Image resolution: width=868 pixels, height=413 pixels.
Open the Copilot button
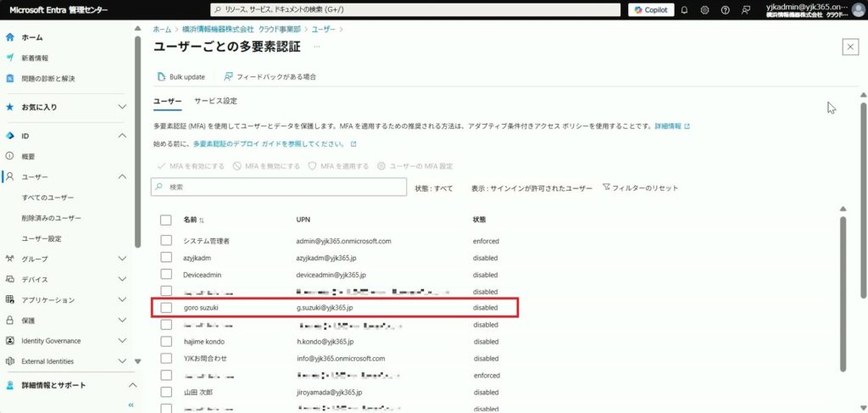click(651, 10)
